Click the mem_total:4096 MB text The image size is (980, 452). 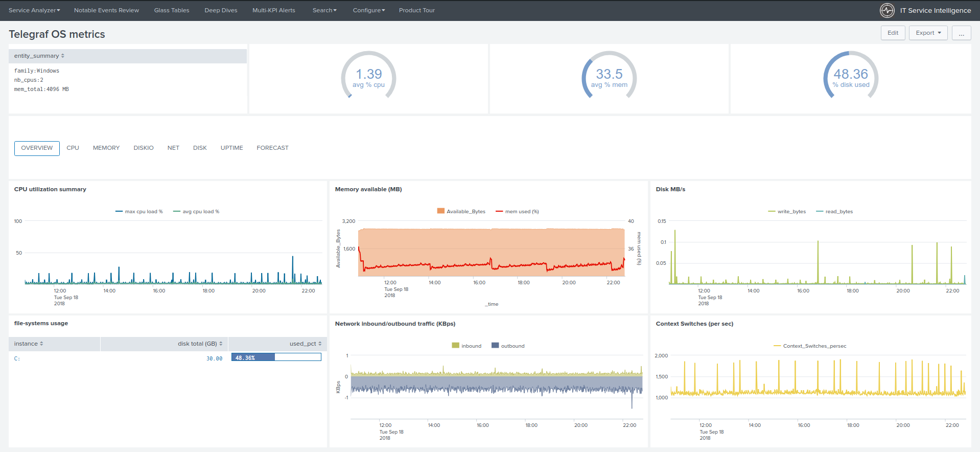click(x=41, y=89)
